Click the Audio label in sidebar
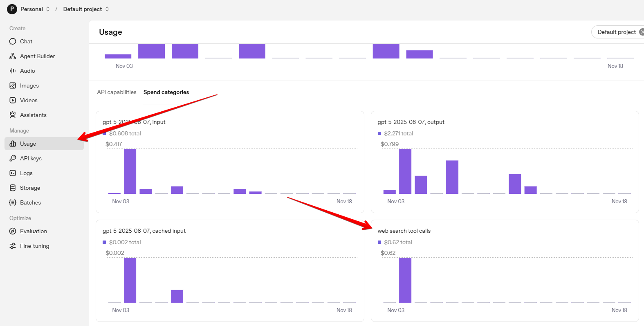644x326 pixels. tap(27, 71)
